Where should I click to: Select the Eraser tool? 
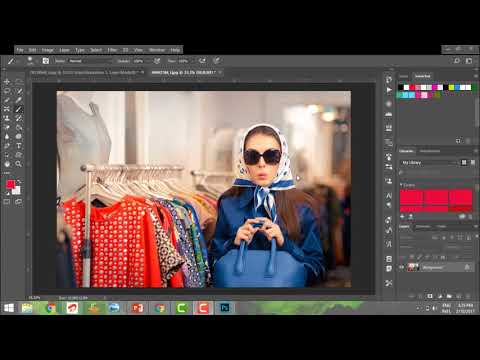7,127
